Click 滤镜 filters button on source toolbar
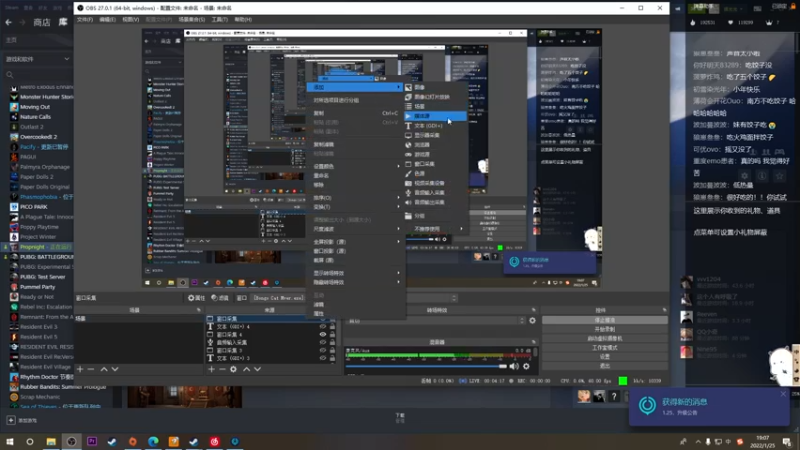This screenshot has height=450, width=800. (x=220, y=298)
